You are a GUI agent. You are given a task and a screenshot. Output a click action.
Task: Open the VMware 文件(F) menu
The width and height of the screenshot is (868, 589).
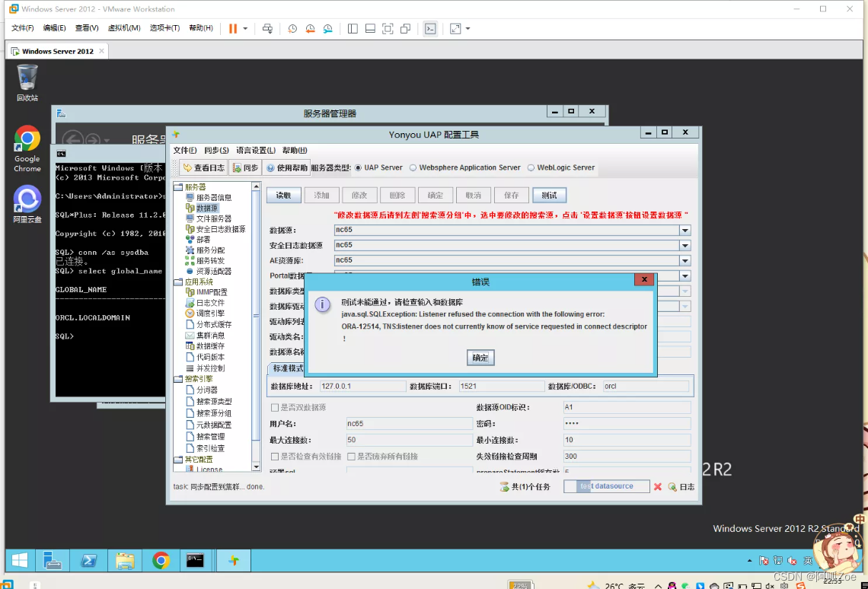coord(23,28)
